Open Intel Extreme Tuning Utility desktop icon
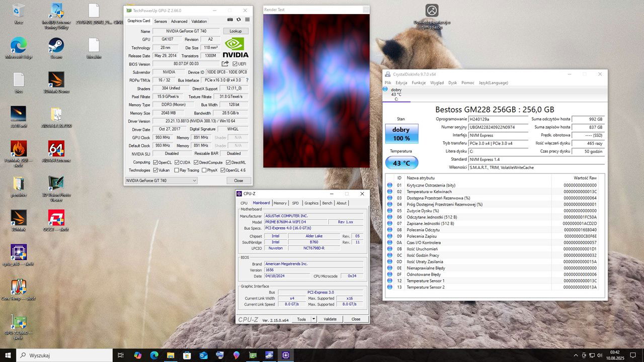Viewport: 644px width, 362px height. 56,16
